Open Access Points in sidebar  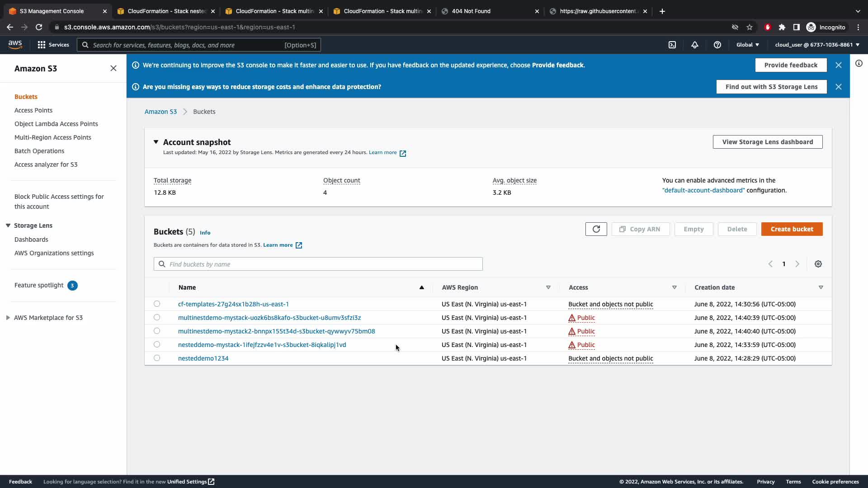tap(33, 110)
